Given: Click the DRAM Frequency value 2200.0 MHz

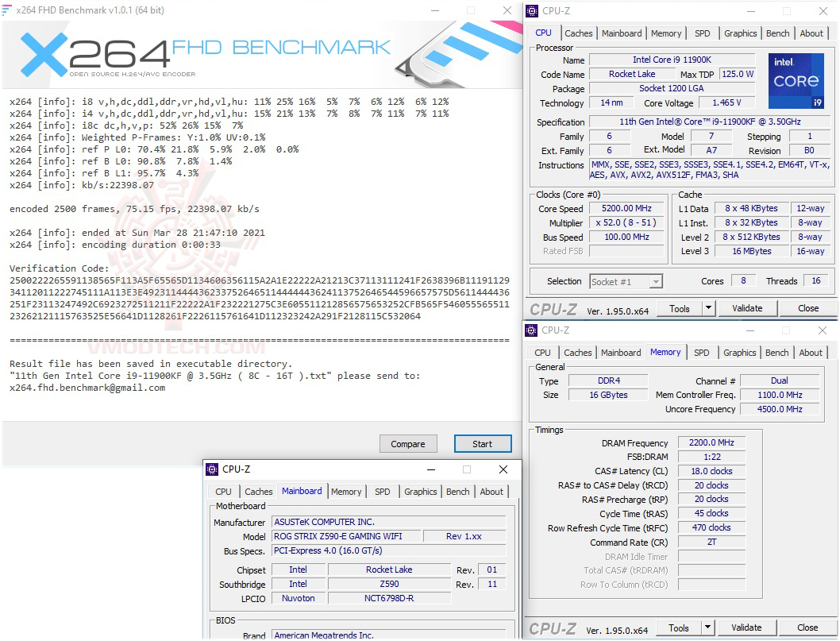Looking at the screenshot, I should coord(711,442).
